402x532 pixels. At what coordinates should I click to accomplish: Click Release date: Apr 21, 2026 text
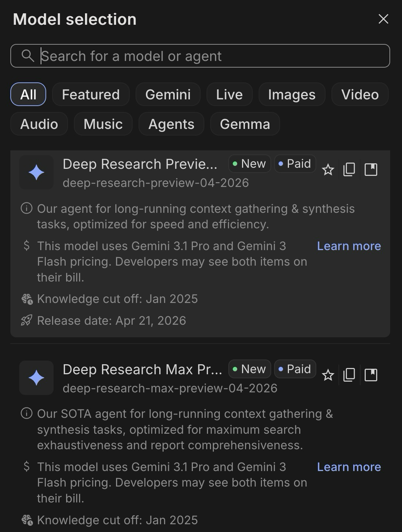pyautogui.click(x=112, y=320)
